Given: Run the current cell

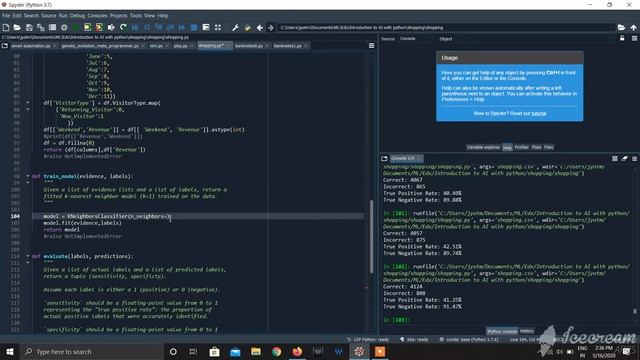Looking at the screenshot, I should [x=87, y=27].
